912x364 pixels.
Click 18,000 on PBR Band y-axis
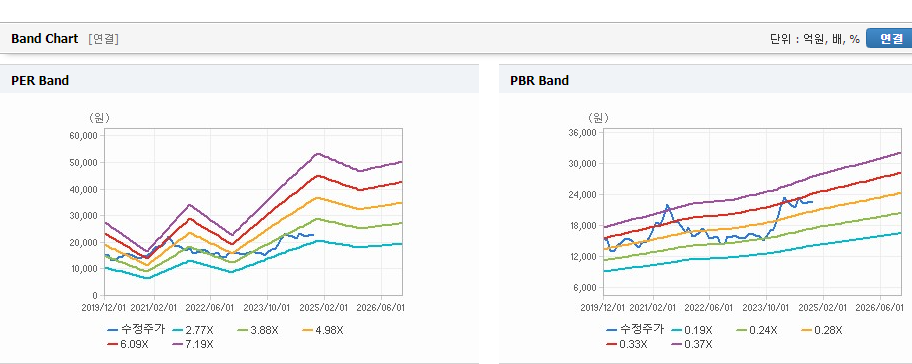582,226
